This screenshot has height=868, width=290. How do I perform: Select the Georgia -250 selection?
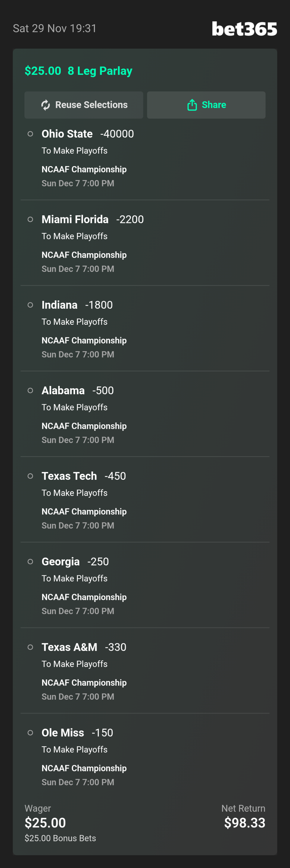(x=75, y=562)
